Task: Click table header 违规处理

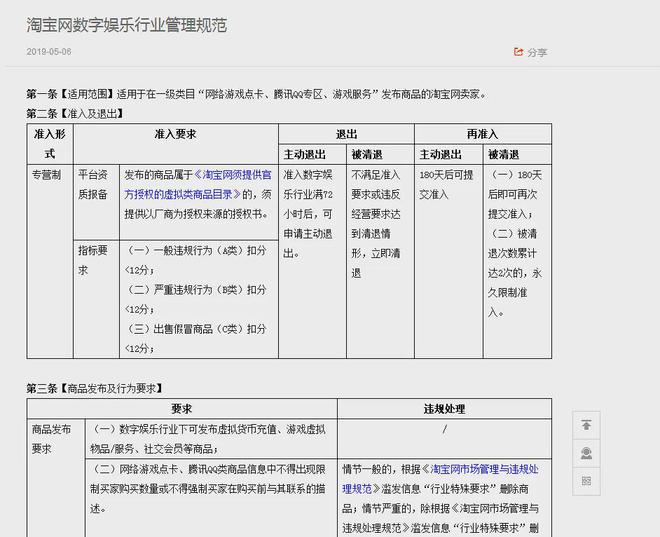Action: click(444, 409)
